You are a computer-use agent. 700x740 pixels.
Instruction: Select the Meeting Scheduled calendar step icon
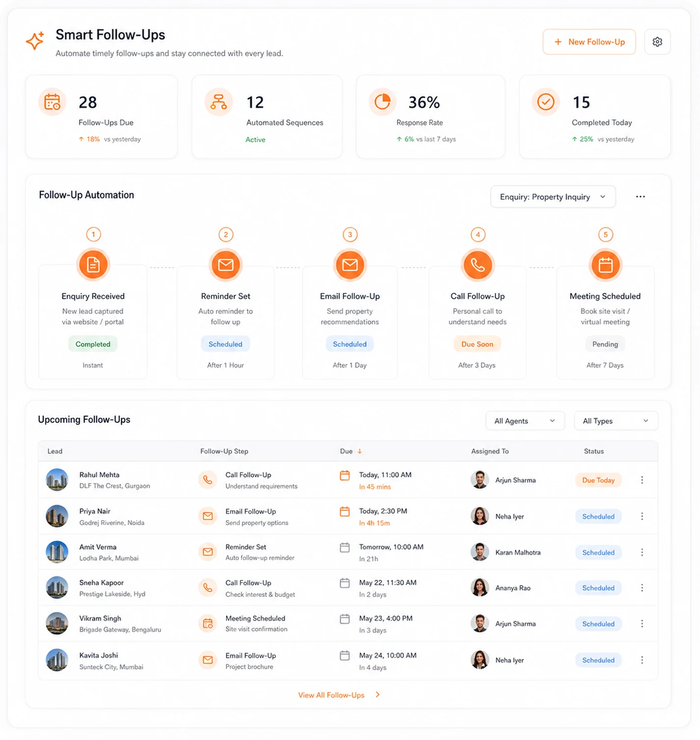click(x=606, y=265)
